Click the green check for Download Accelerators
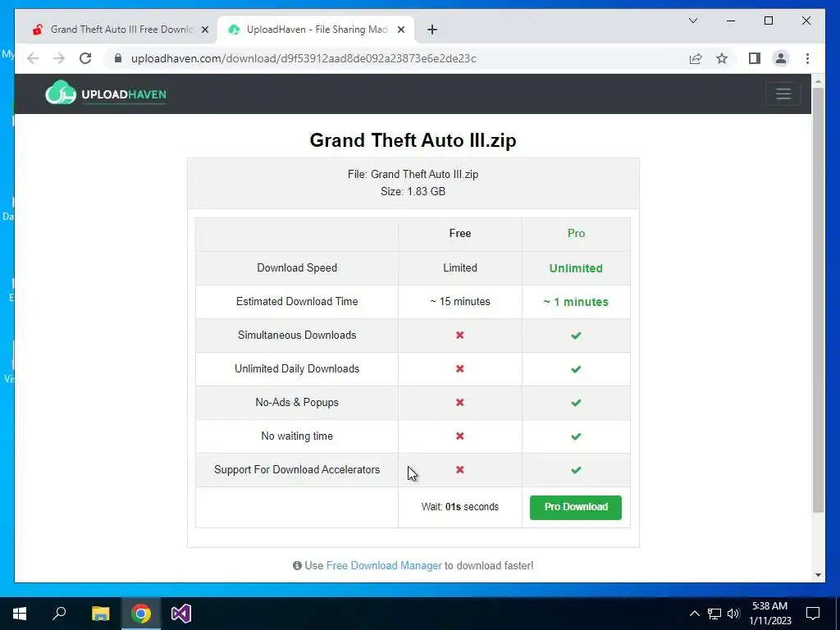This screenshot has width=840, height=630. pyautogui.click(x=576, y=470)
